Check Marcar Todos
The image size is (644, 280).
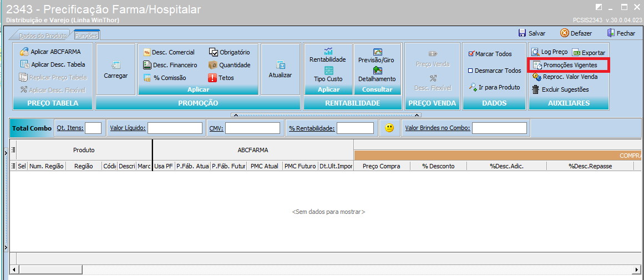(490, 54)
